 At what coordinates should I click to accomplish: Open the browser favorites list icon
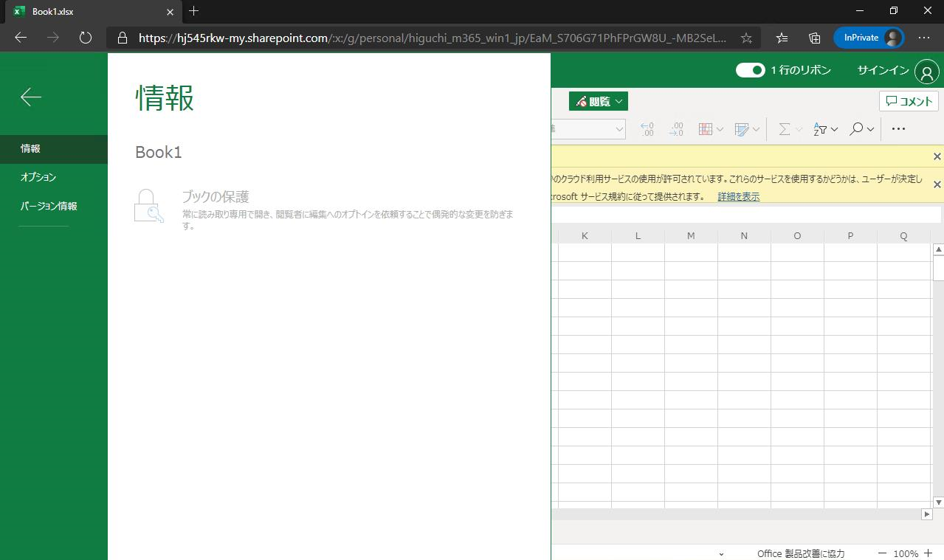coord(782,38)
